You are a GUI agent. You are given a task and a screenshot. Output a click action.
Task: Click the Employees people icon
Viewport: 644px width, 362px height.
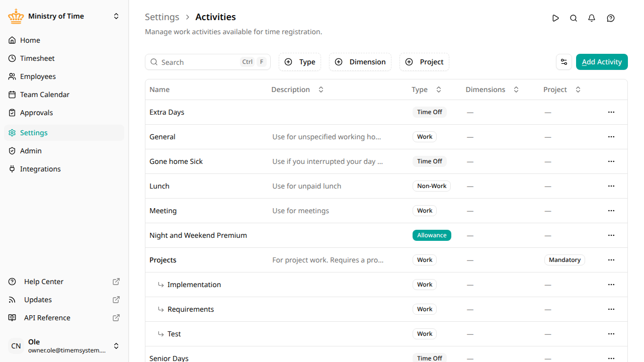(12, 76)
